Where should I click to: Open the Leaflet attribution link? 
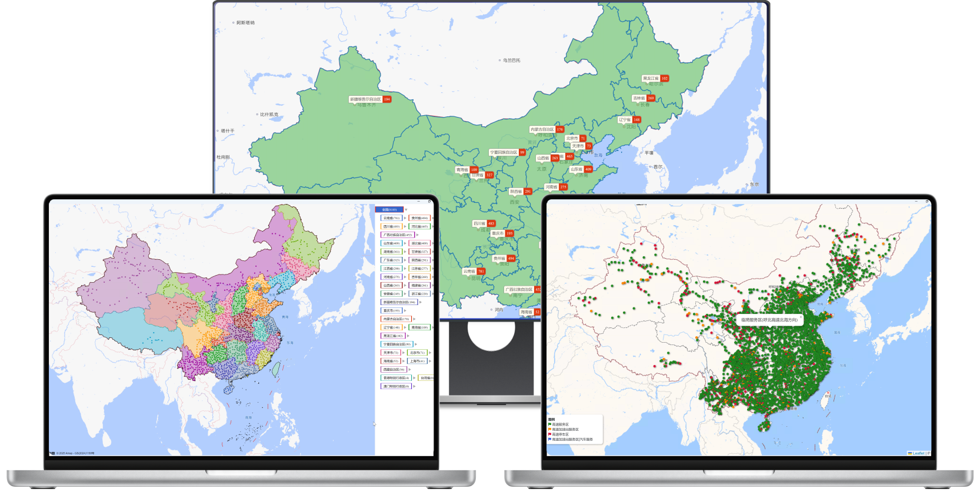point(918,453)
